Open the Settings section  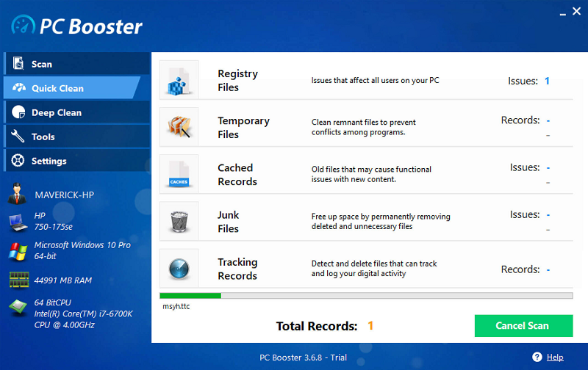point(77,161)
